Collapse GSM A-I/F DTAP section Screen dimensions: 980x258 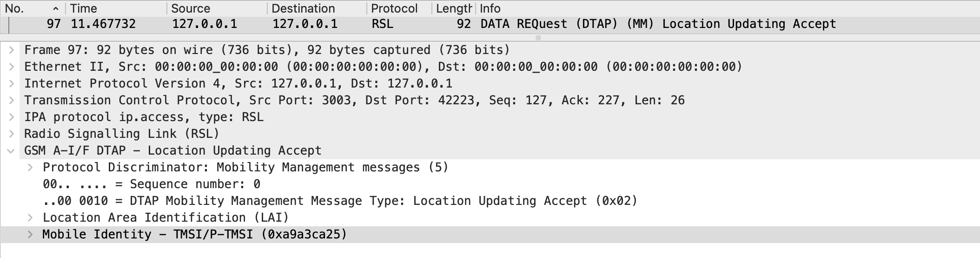(x=11, y=150)
